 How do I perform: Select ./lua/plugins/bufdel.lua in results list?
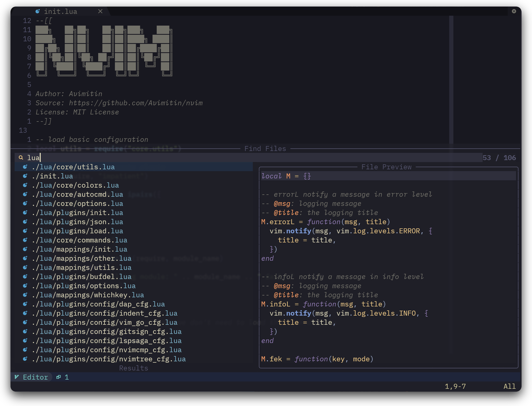click(x=81, y=277)
